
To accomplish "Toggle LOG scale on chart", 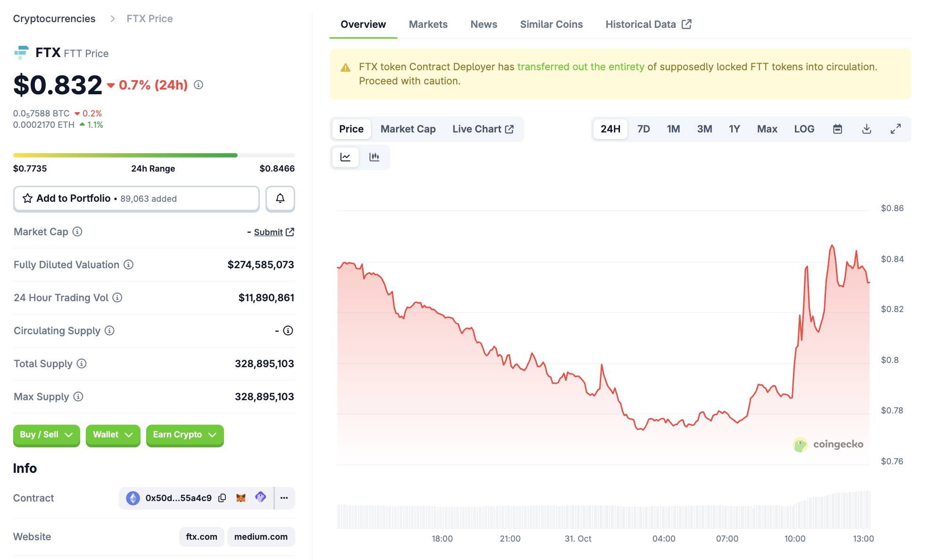I will tap(804, 129).
